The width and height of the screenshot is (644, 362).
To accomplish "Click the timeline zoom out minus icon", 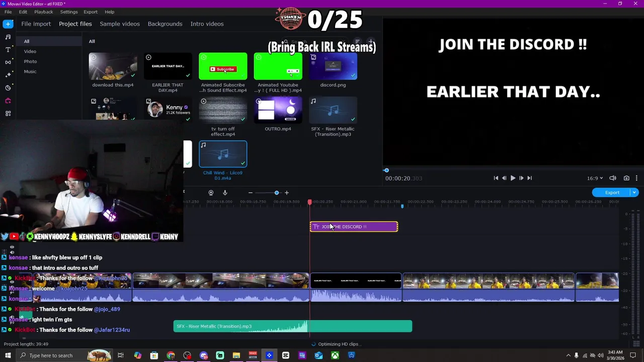I will [250, 193].
